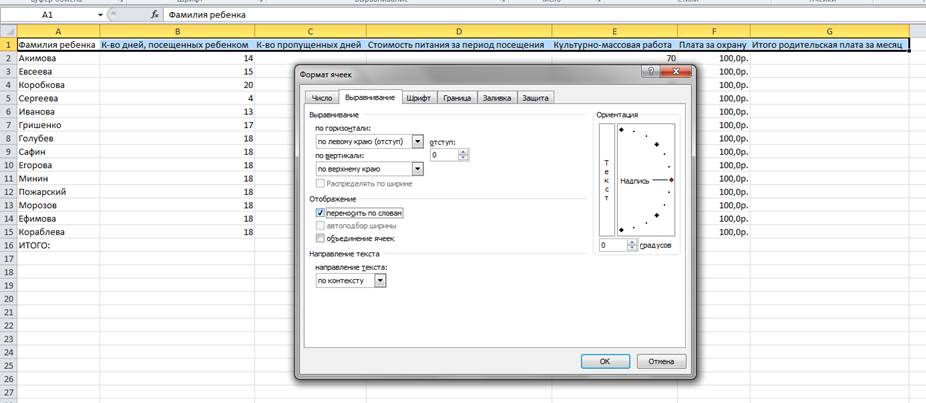Click the red zero-degree marker on orientation dial
Image resolution: width=926 pixels, height=403 pixels.
click(671, 180)
